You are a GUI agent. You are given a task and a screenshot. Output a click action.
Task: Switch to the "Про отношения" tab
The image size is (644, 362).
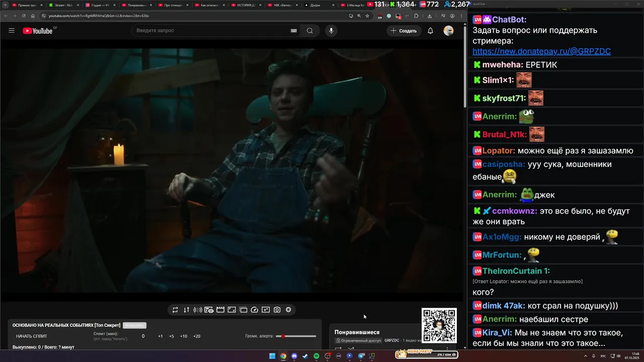173,5
